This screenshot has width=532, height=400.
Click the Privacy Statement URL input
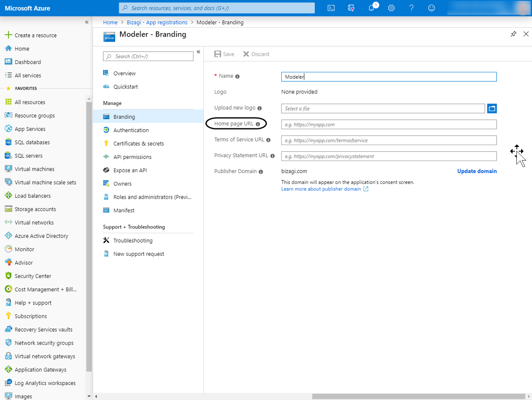(x=389, y=156)
